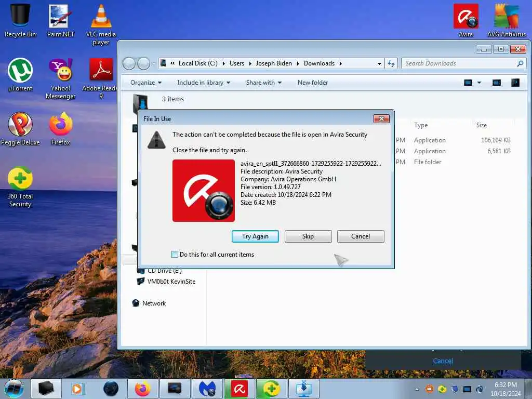This screenshot has width=532, height=399.
Task: Open the Firefox taskbar button
Action: tap(142, 389)
